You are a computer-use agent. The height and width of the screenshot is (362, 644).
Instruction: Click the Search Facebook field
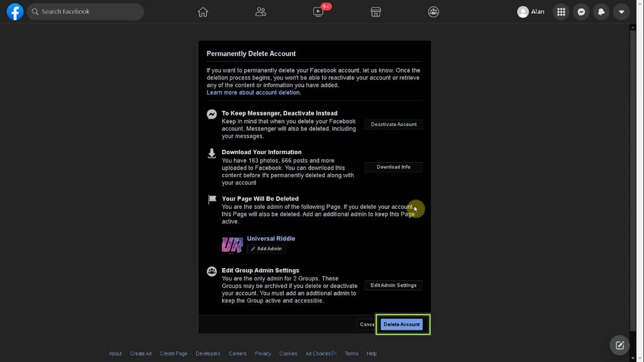pos(85,12)
